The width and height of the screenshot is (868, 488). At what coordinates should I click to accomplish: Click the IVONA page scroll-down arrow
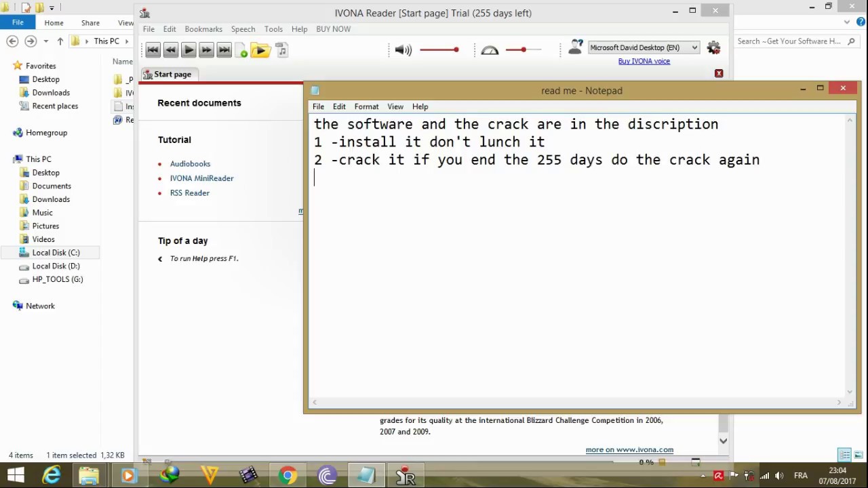pyautogui.click(x=723, y=441)
